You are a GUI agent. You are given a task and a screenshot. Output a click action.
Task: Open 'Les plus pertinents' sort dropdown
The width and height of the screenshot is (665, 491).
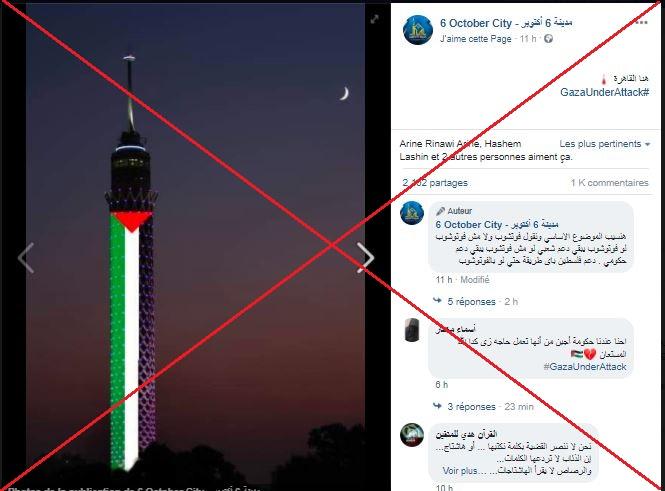604,144
